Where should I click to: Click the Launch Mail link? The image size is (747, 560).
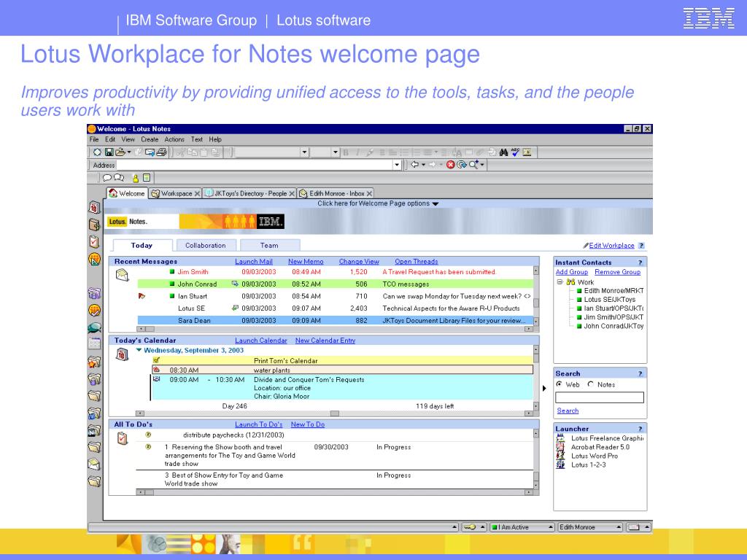click(253, 262)
